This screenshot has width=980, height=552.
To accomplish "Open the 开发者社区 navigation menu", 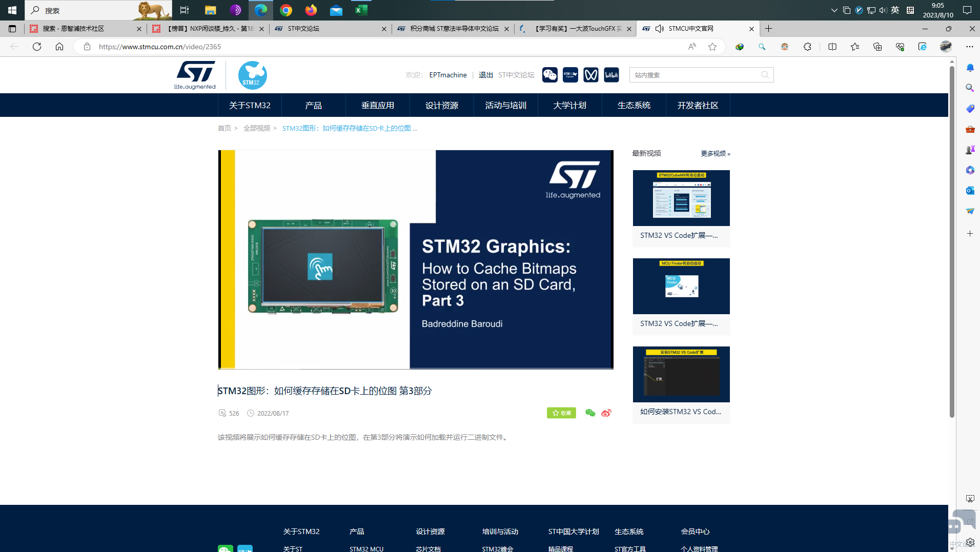I will tap(698, 105).
